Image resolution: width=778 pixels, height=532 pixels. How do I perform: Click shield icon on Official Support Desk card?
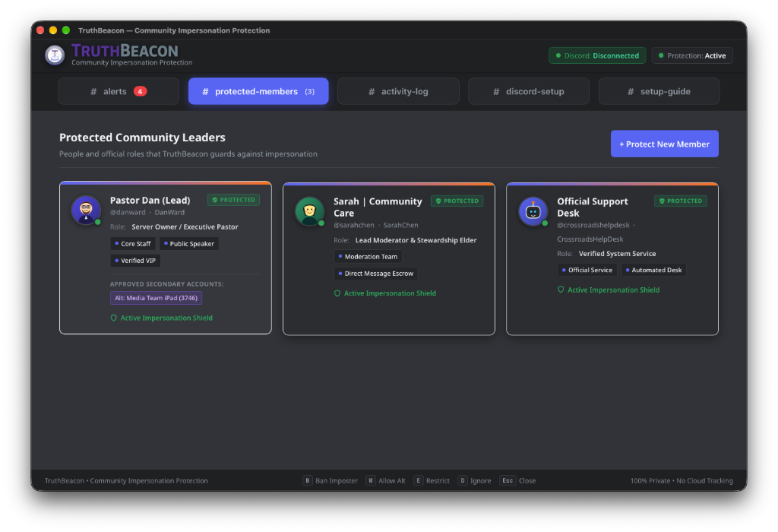(x=561, y=290)
